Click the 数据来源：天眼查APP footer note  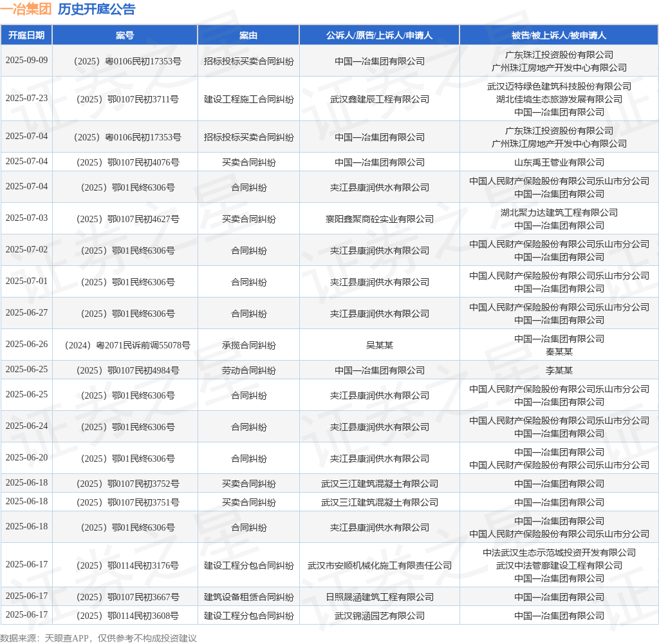point(98,638)
